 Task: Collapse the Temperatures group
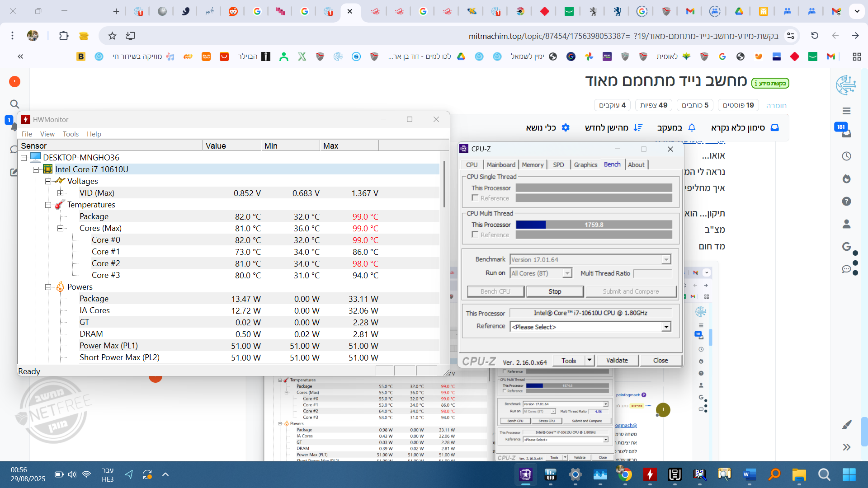click(x=48, y=205)
